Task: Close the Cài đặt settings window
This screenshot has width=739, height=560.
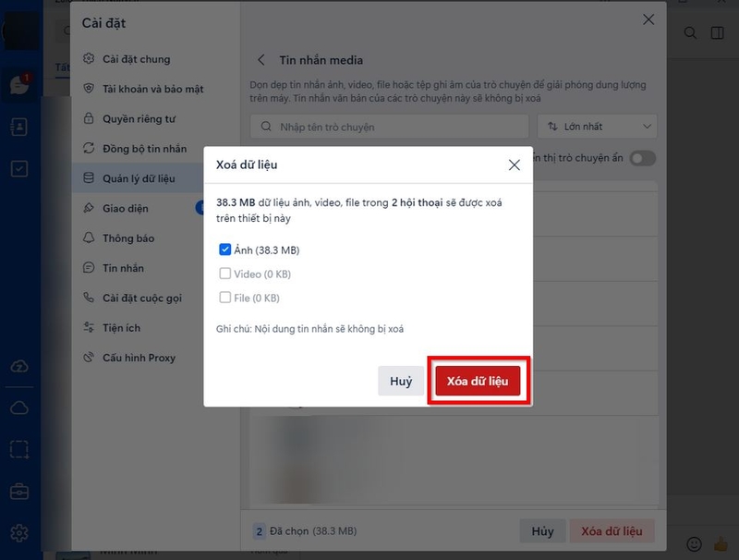Action: [x=648, y=19]
